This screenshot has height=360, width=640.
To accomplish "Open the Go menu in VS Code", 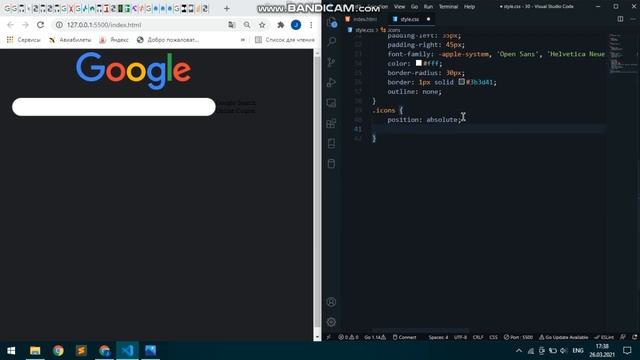I will click(x=414, y=7).
